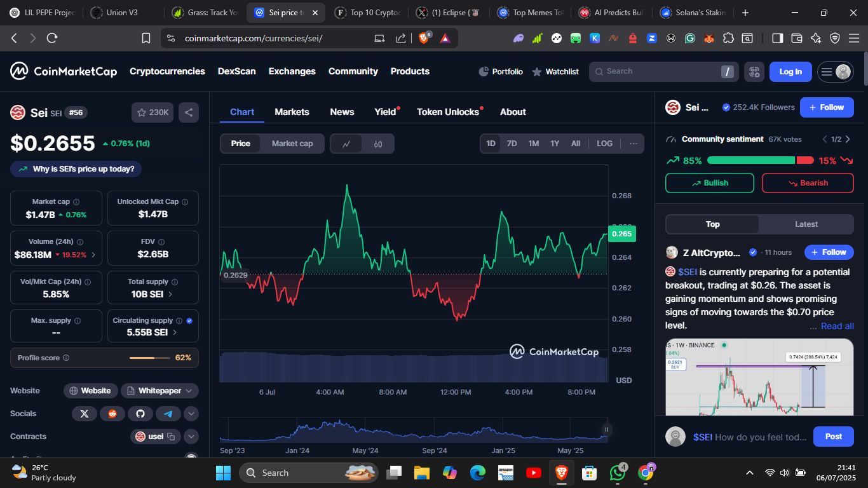This screenshot has height=488, width=868.
Task: Open the Watchlist star link
Action: [555, 72]
